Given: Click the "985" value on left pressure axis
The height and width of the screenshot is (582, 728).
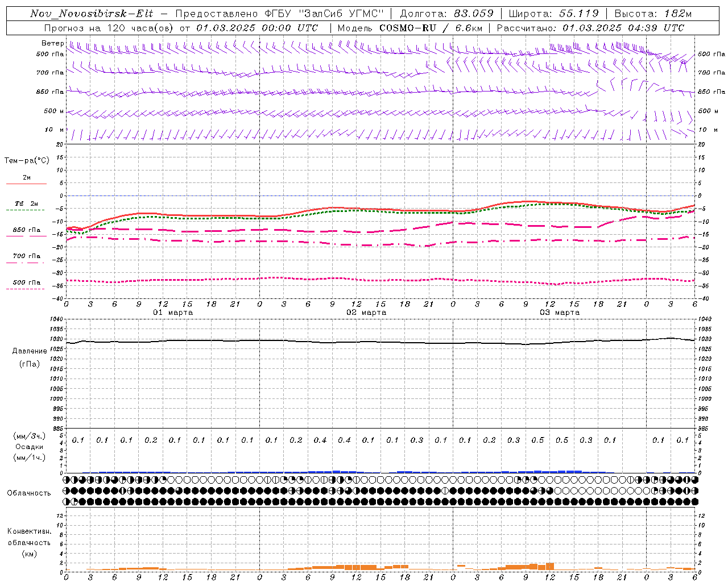Looking at the screenshot, I should tap(57, 429).
